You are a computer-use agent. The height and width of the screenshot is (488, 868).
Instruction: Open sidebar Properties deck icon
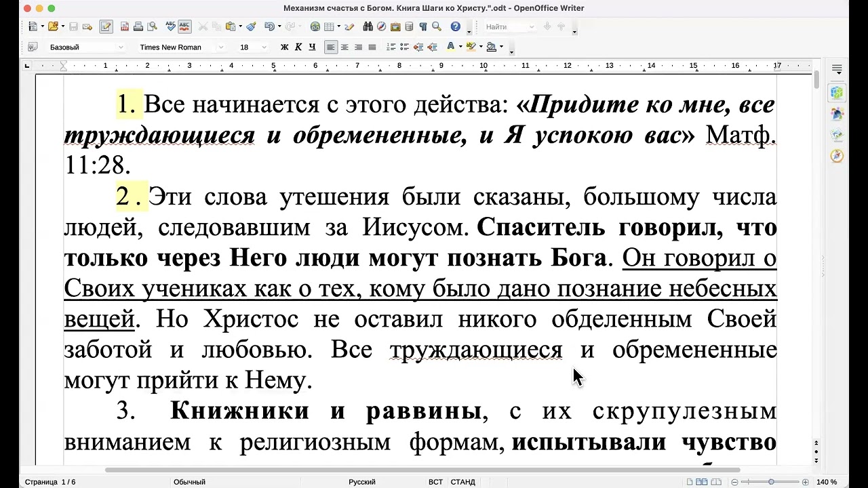837,92
